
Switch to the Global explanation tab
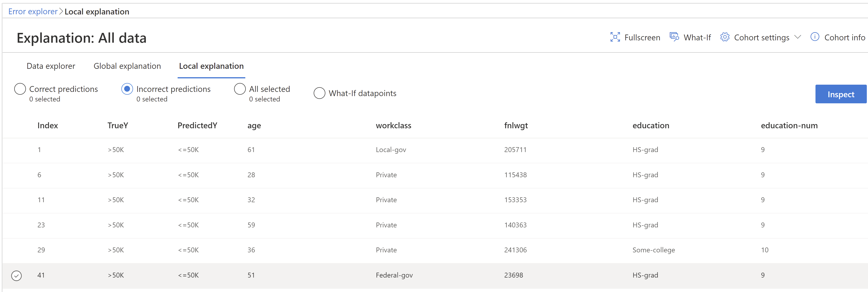click(127, 66)
